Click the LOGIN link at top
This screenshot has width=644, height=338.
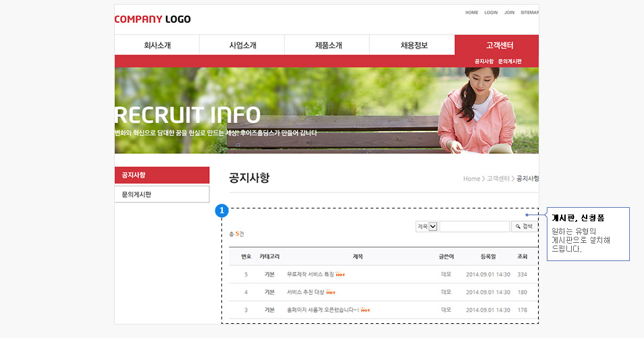[x=491, y=12]
